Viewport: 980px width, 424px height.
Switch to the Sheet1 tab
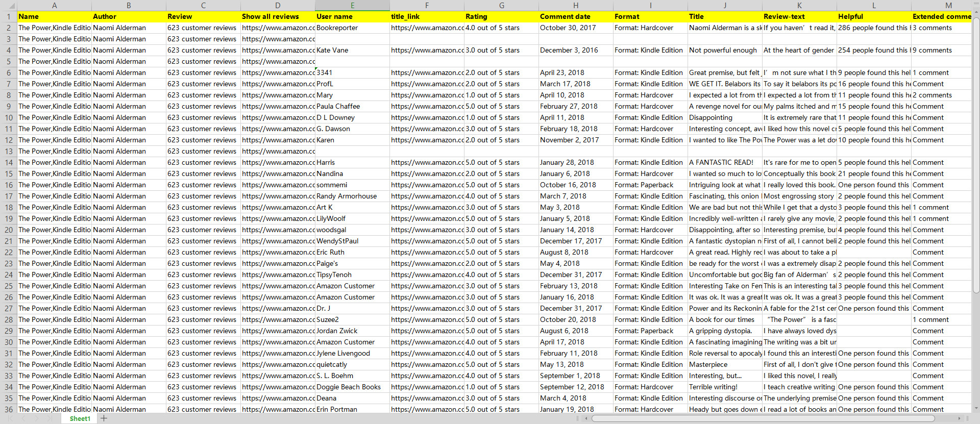pyautogui.click(x=80, y=418)
